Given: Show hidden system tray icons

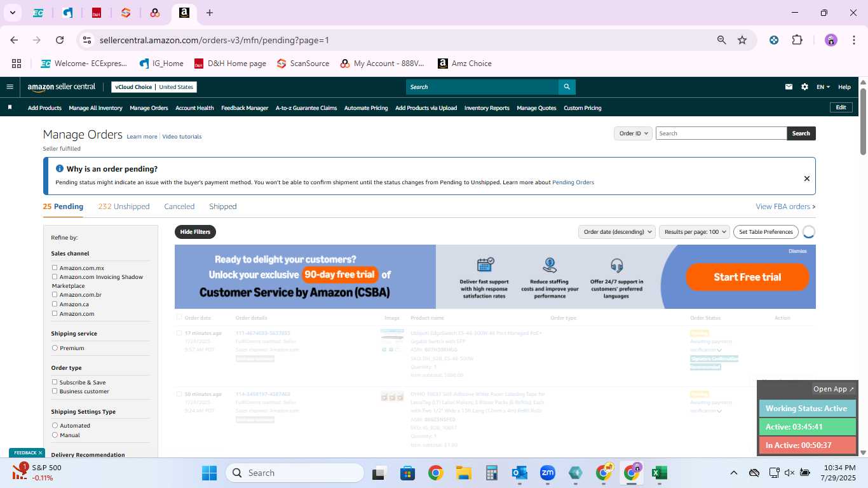Looking at the screenshot, I should pos(734,473).
